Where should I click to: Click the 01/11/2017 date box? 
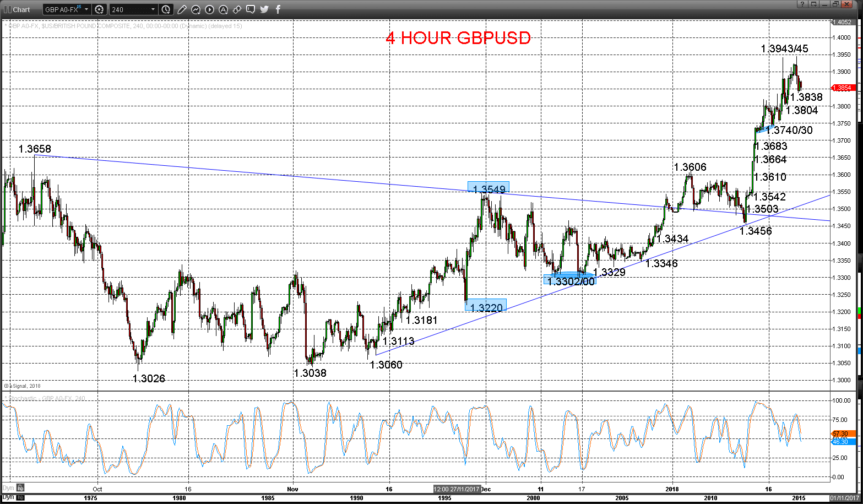click(x=844, y=497)
